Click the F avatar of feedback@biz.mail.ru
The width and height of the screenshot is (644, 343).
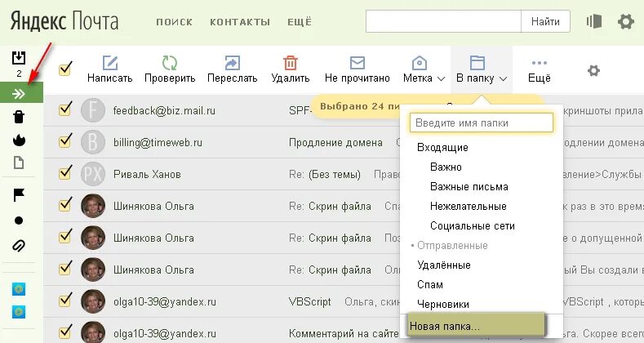coord(93,110)
